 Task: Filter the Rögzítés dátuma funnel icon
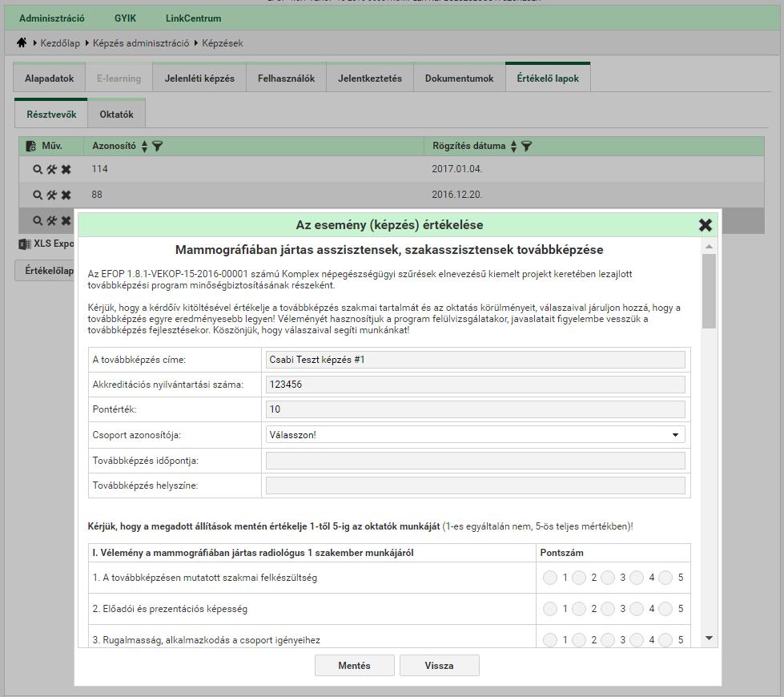pyautogui.click(x=526, y=146)
